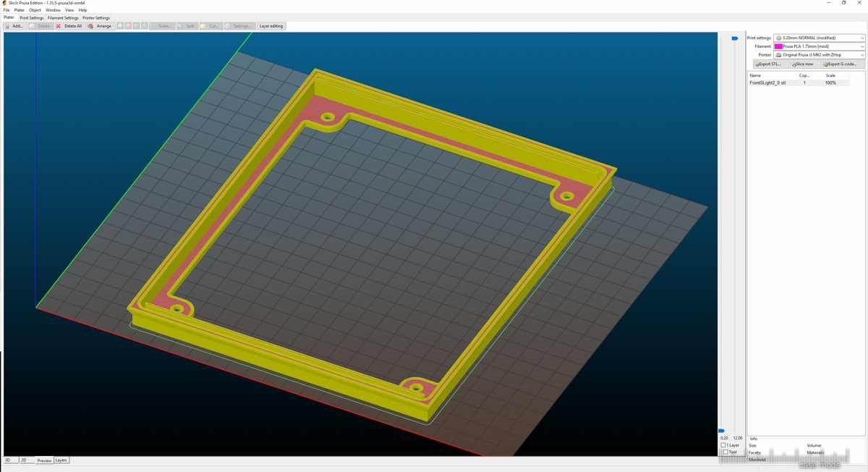Click the top layer slider handle

pos(734,38)
